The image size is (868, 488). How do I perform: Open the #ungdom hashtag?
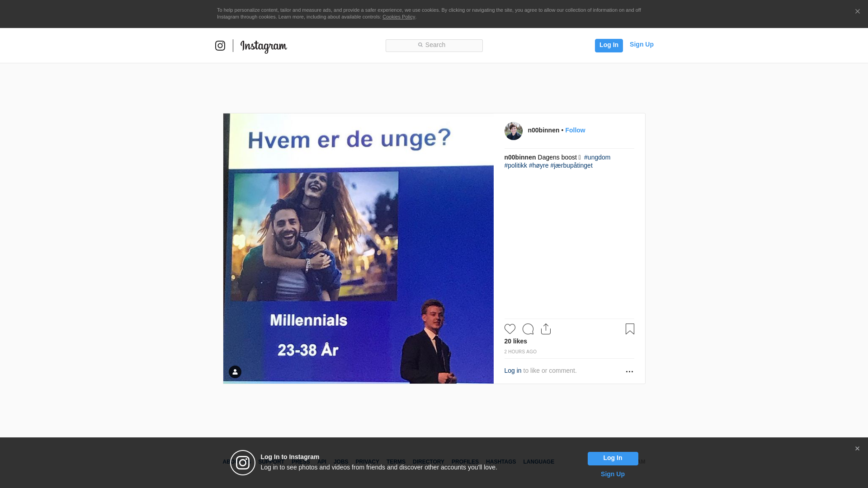click(x=597, y=157)
